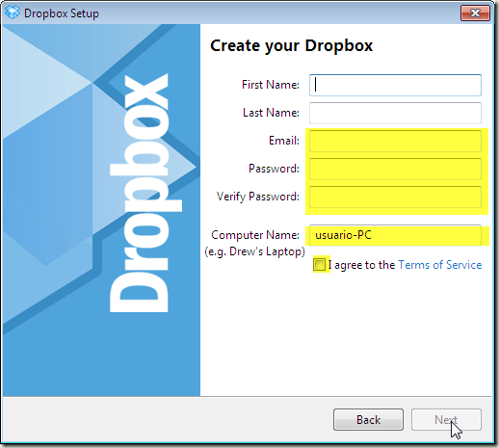The width and height of the screenshot is (499, 448).
Task: Open the Terms of Service link
Action: click(440, 265)
